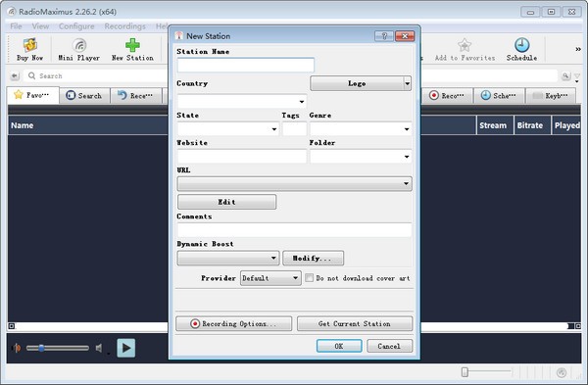This screenshot has width=588, height=385.
Task: Sort by the Name column header
Action: click(88, 125)
